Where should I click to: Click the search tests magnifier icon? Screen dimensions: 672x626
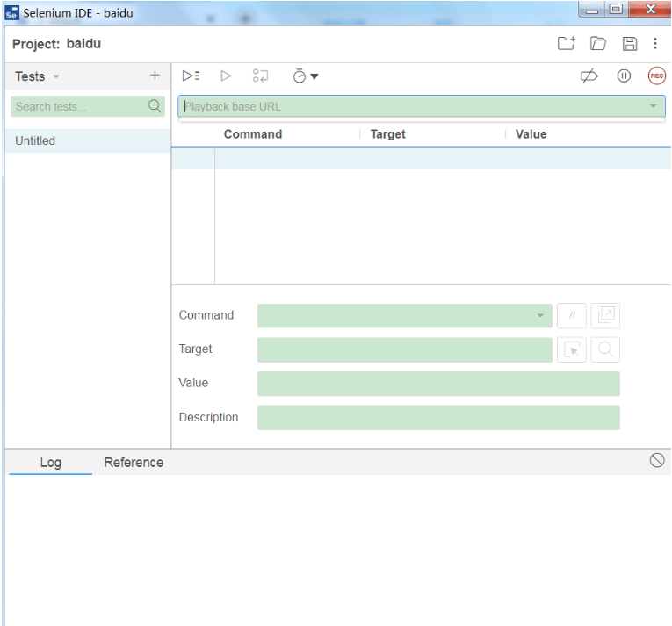pos(155,106)
